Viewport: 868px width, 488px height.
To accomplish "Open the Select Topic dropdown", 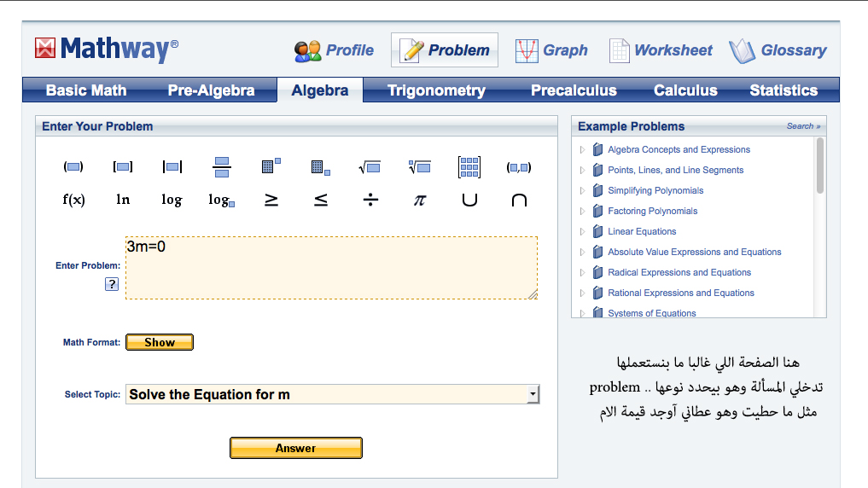I will coord(332,394).
